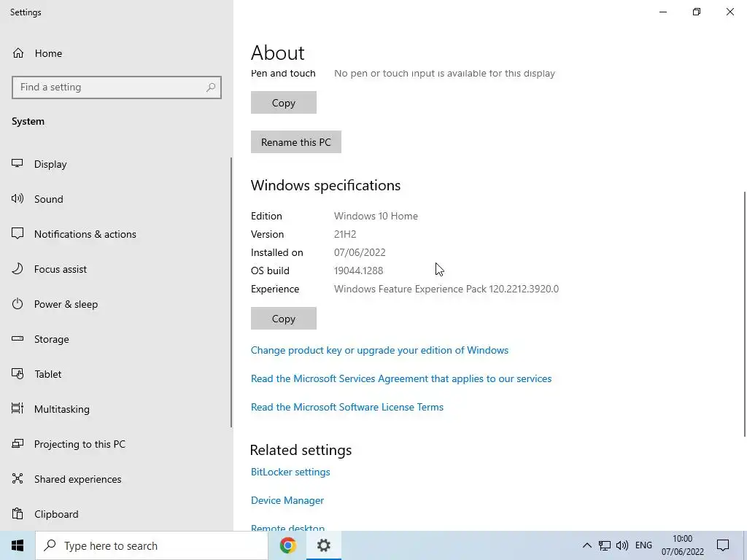The image size is (747, 560).
Task: Click the Related settings heading
Action: (x=301, y=450)
